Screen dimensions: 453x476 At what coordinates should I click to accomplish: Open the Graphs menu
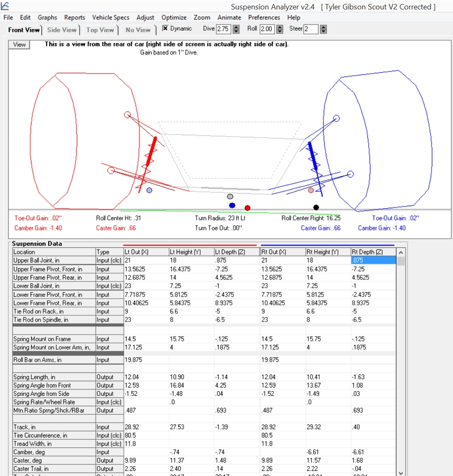[47, 17]
